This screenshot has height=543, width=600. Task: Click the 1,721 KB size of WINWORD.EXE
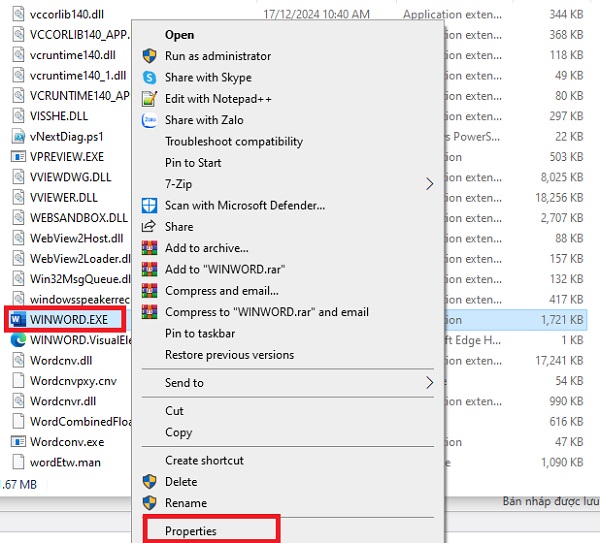tap(562, 320)
